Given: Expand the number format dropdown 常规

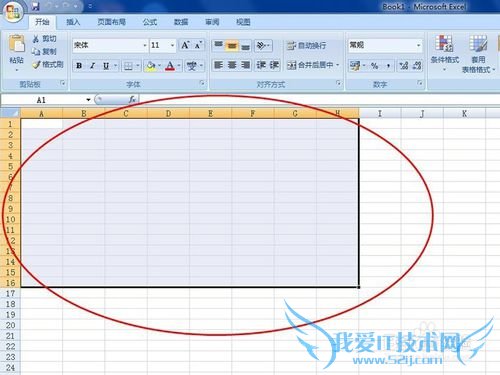Looking at the screenshot, I should coord(419,45).
